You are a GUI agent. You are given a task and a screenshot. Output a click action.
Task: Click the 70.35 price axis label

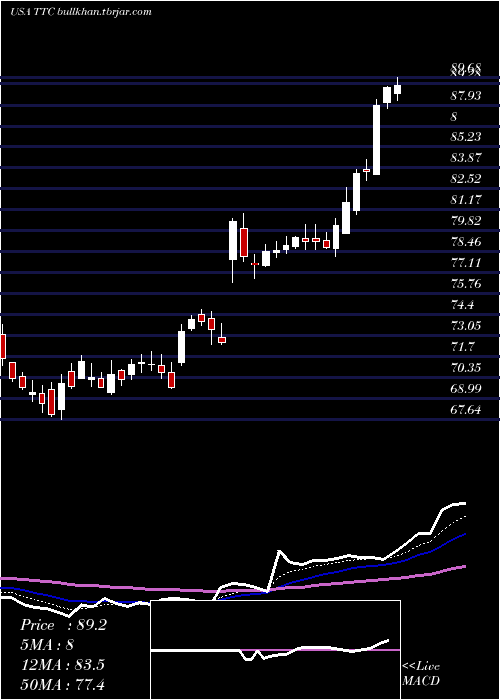[466, 367]
